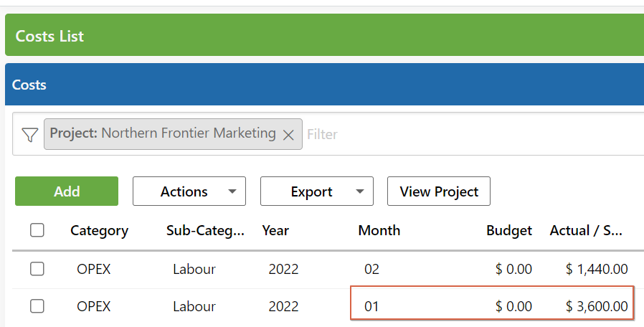The height and width of the screenshot is (327, 644).
Task: Sort by the Budget column header
Action: coord(509,230)
